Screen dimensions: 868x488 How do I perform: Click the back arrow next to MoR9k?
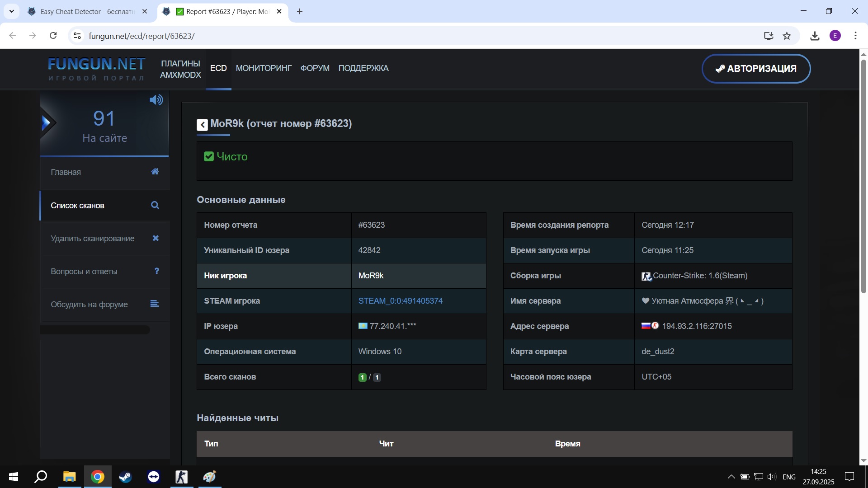click(202, 125)
